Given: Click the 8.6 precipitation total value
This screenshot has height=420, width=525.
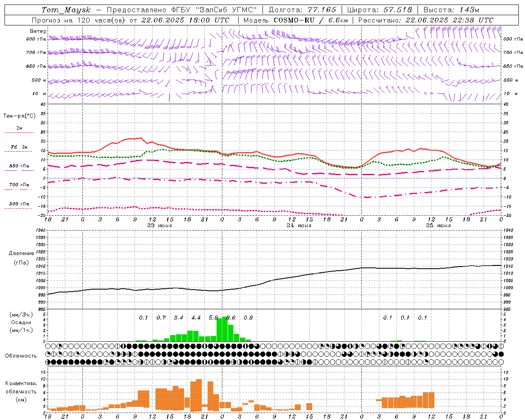Looking at the screenshot, I should 231,318.
